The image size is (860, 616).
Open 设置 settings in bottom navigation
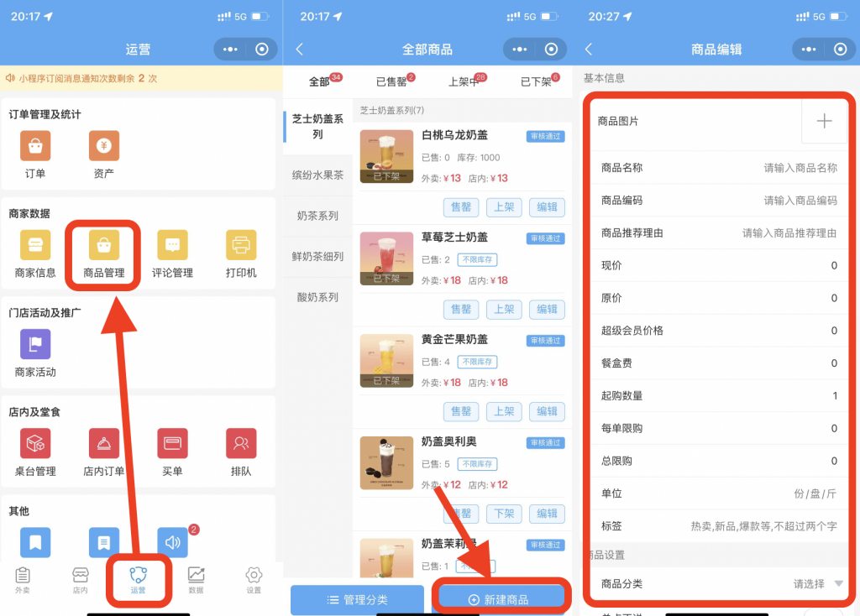(x=253, y=578)
